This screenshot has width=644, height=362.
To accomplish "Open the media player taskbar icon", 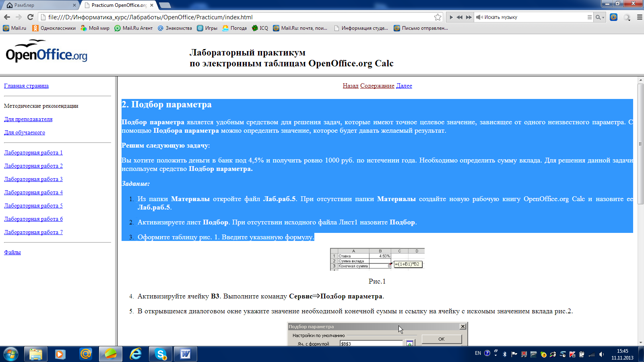I will pyautogui.click(x=60, y=354).
